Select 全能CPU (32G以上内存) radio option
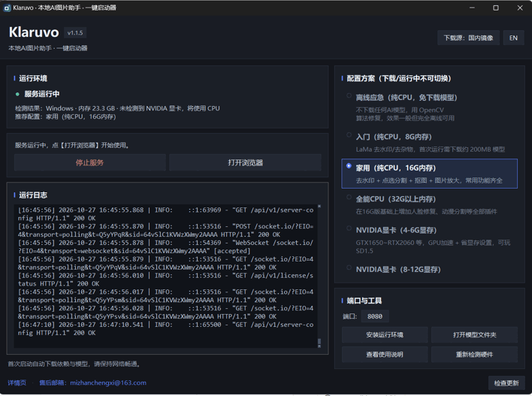 (349, 197)
